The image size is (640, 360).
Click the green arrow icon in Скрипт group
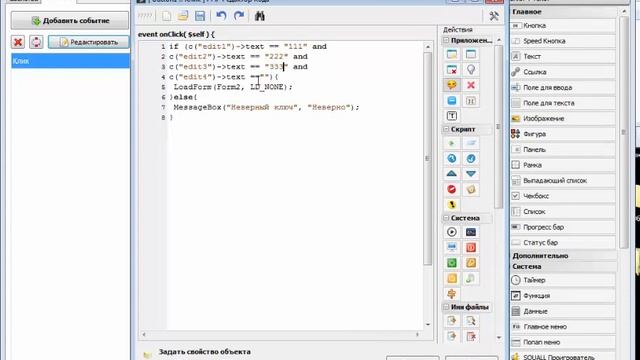tap(452, 143)
